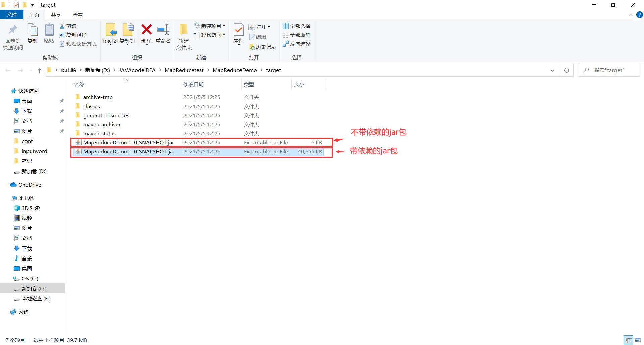The image size is (644, 345).
Task: Click the Help question mark icon
Action: [640, 15]
